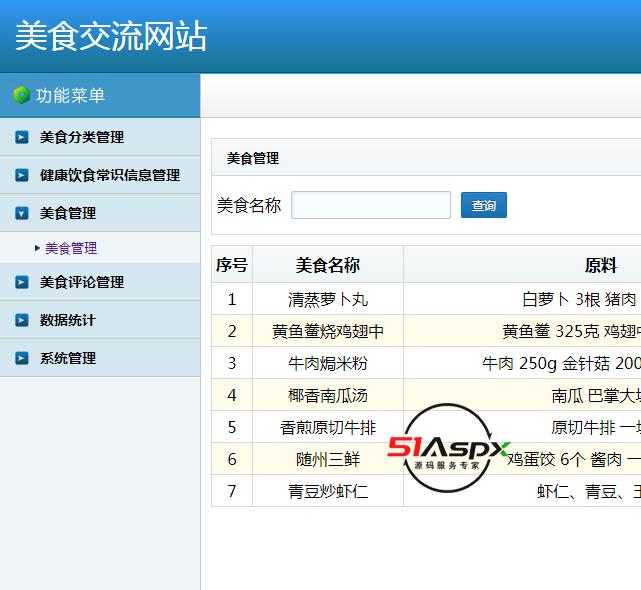Screen dimensions: 641x590
Task: Expand arrow icon next to 美食评论管理
Action: [22, 282]
